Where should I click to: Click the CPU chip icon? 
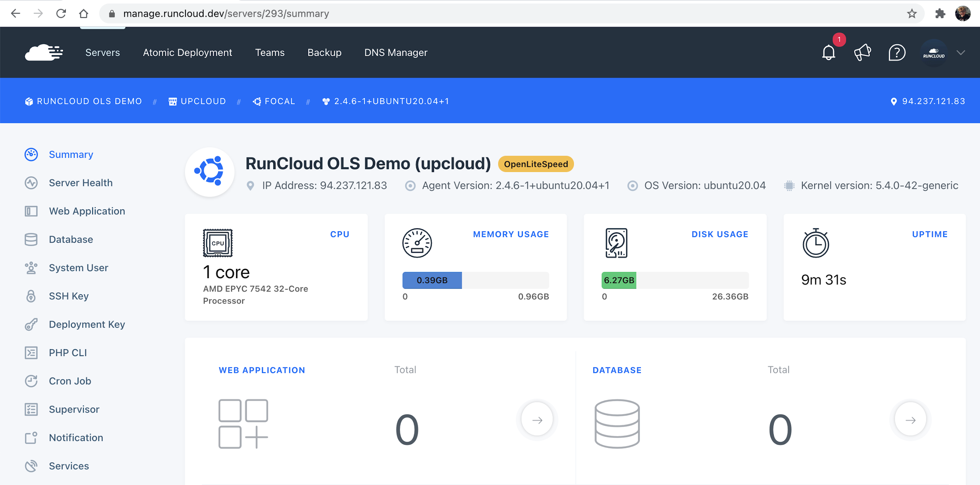[218, 243]
